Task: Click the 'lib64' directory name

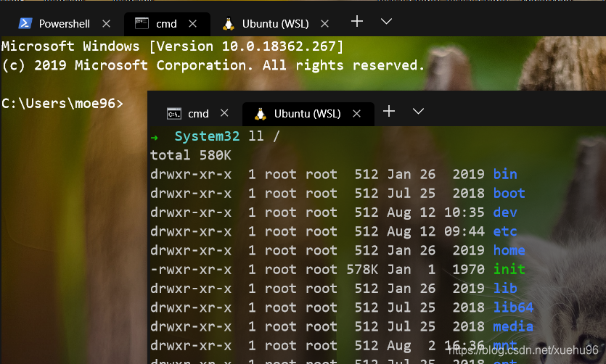Action: [513, 307]
